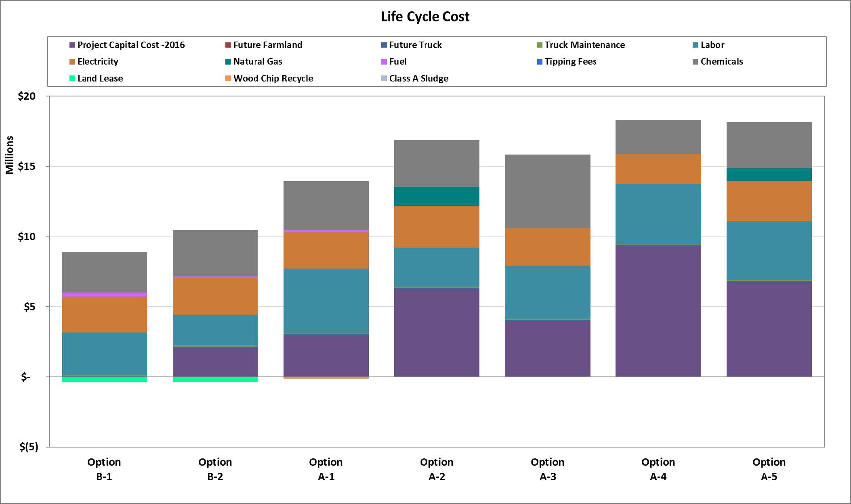Screen dimensions: 851x504
Task: Select the Tipping Fees legend entry
Action: pyautogui.click(x=570, y=61)
